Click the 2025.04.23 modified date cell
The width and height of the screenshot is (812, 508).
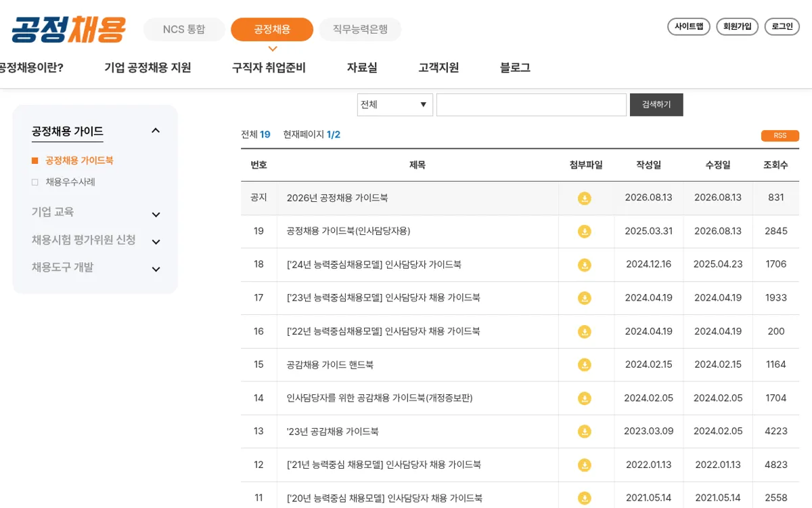pos(718,264)
